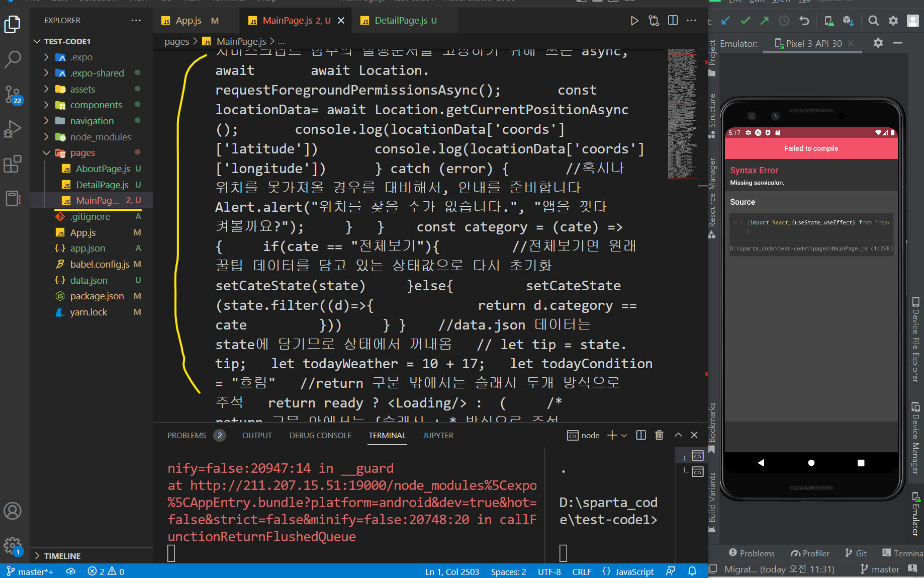Viewport: 924px width, 578px height.
Task: Open the OUTPUT panel tab
Action: 257,435
